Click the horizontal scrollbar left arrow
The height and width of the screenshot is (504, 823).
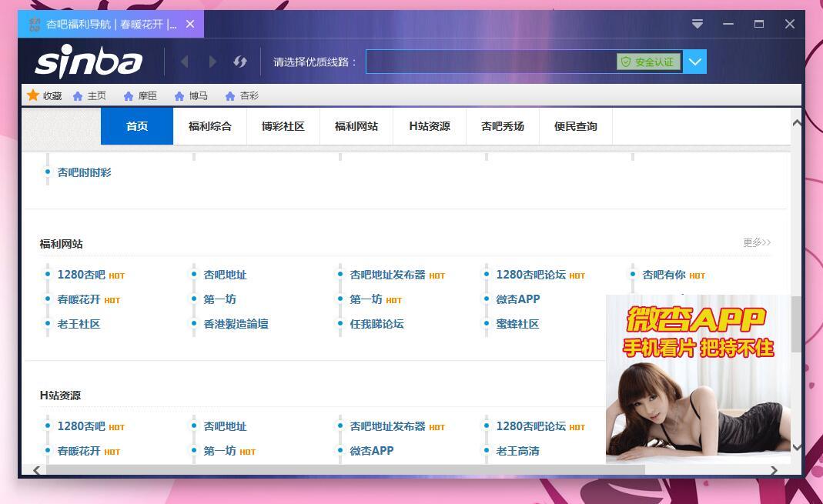(37, 470)
